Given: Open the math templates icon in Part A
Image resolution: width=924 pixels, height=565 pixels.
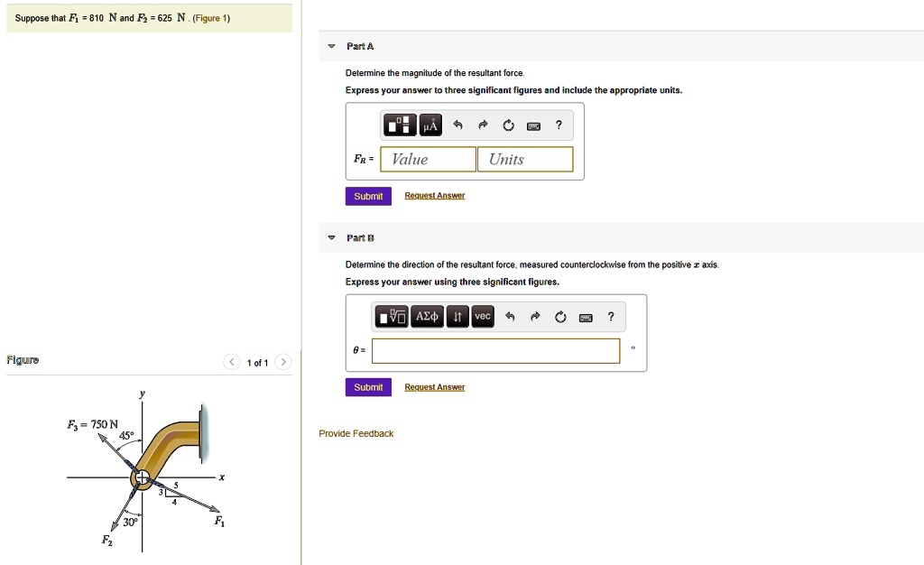Looking at the screenshot, I should pyautogui.click(x=400, y=125).
